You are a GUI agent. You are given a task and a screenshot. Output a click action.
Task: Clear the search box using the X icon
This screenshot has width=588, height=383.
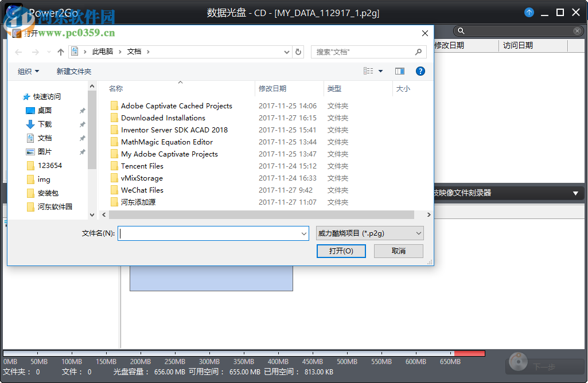tap(577, 30)
